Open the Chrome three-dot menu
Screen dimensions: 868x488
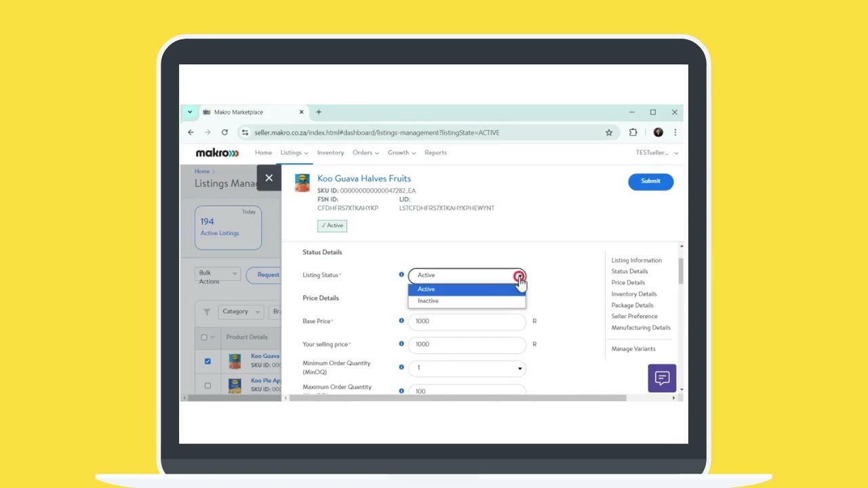point(675,132)
